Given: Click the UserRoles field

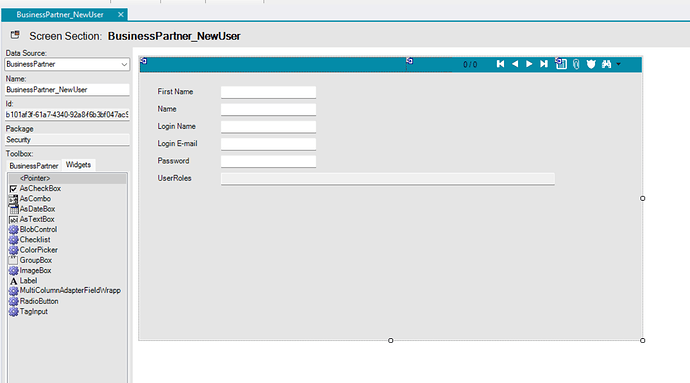Looking at the screenshot, I should tap(388, 179).
